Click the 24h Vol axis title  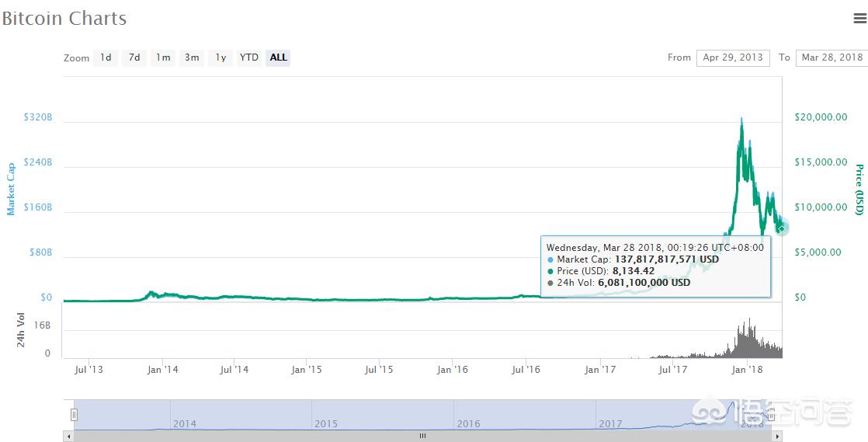[x=22, y=330]
